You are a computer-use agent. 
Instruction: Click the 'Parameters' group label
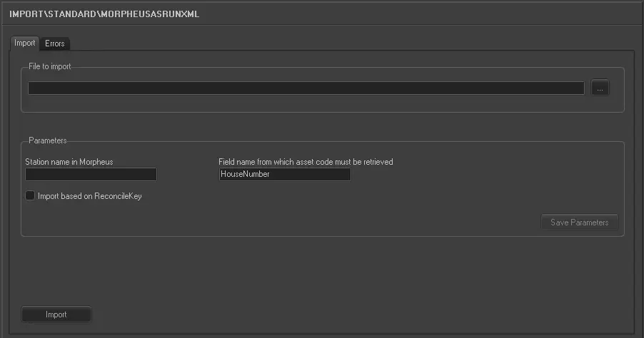coord(48,140)
